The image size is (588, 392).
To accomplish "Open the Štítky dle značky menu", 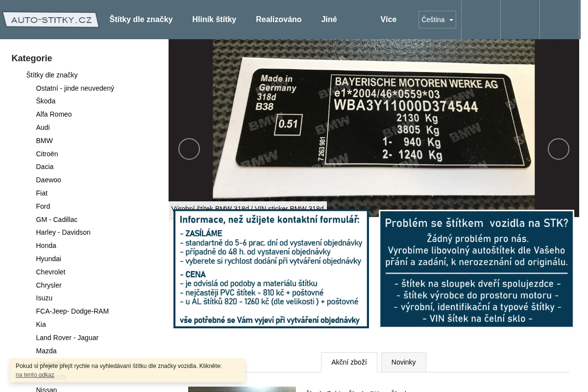I will tap(141, 20).
